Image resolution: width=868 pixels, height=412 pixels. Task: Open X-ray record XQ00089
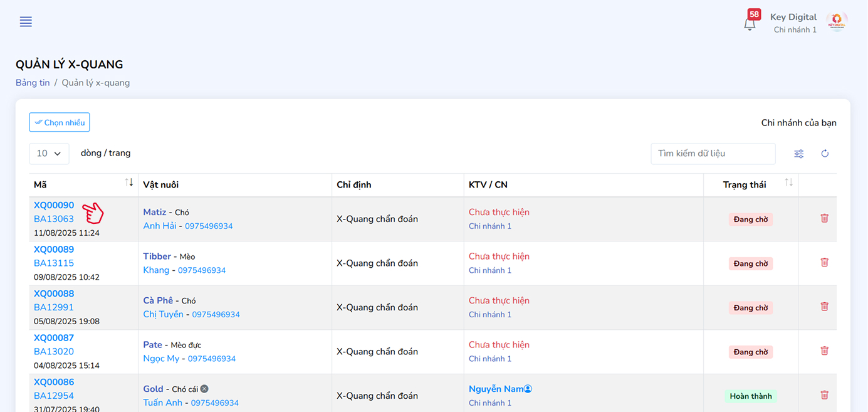tap(54, 250)
